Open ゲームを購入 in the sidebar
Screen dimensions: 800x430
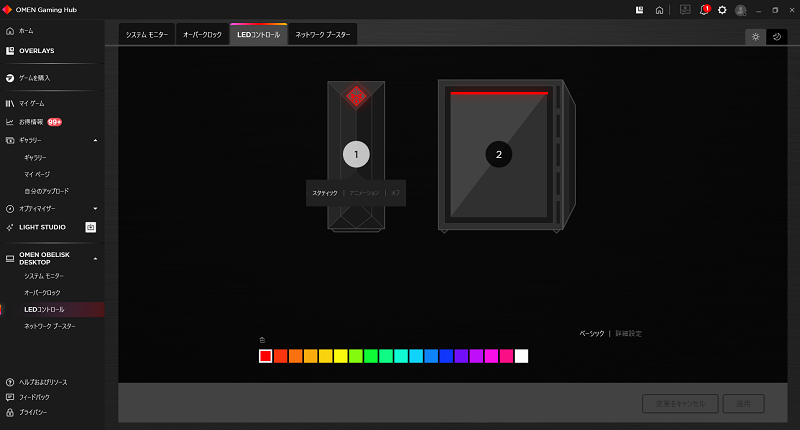(34, 77)
